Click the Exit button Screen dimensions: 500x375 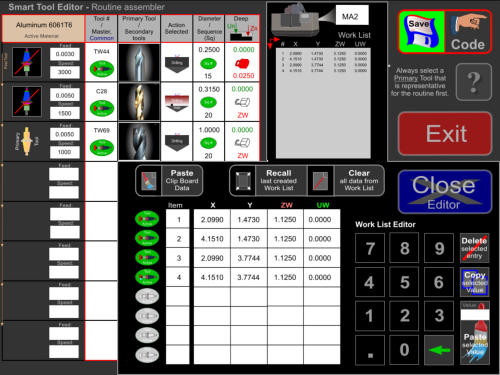[445, 134]
